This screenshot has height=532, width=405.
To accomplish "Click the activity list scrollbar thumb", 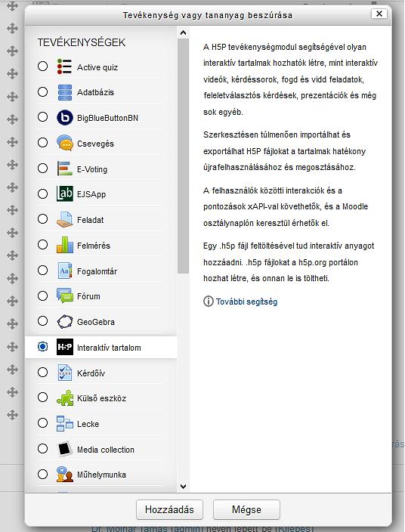I will [183, 156].
